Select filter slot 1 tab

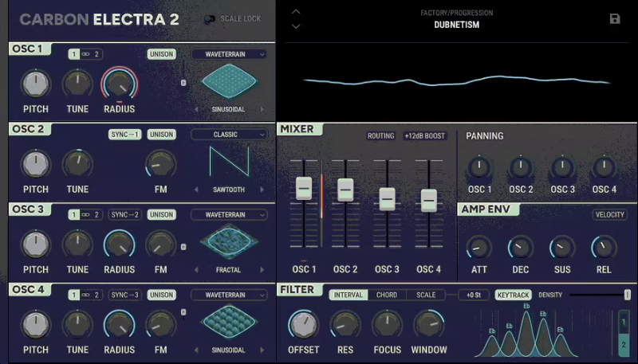(x=624, y=323)
